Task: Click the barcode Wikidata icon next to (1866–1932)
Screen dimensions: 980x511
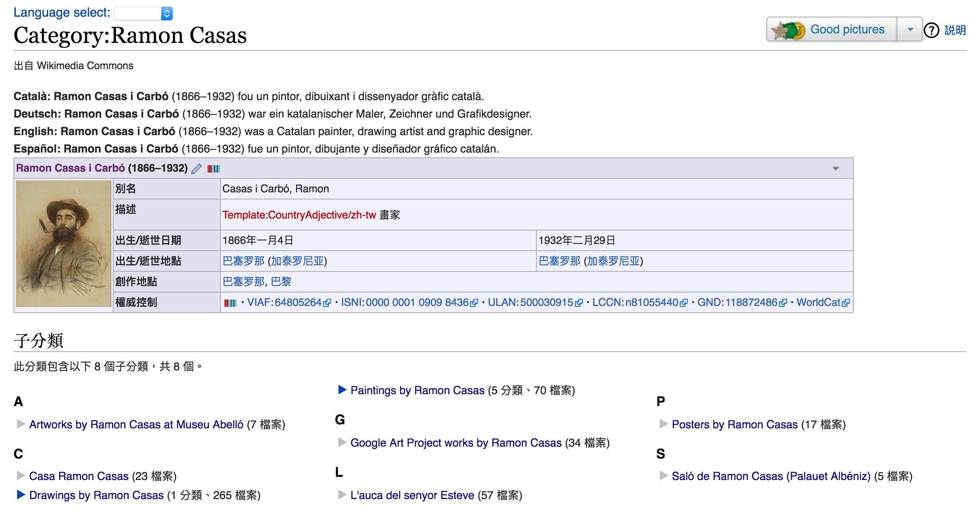Action: click(213, 168)
